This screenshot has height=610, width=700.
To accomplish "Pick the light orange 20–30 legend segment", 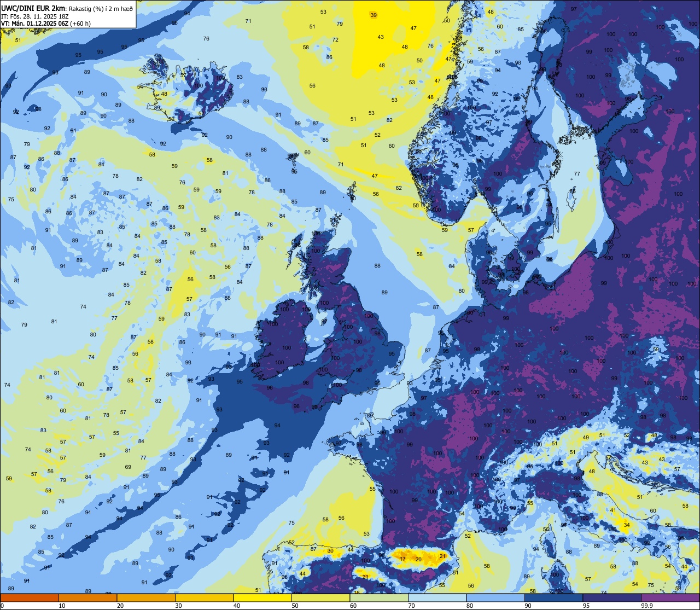I will [x=146, y=597].
